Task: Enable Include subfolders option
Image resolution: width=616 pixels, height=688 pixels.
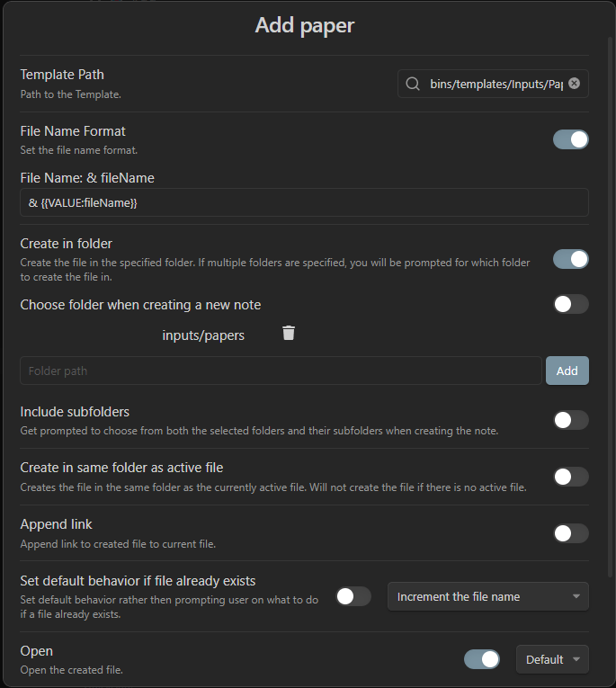Action: (570, 420)
